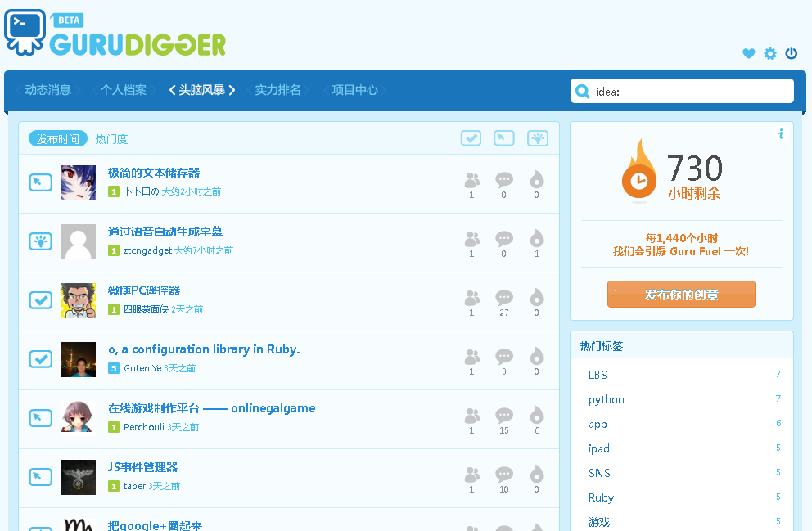Image resolution: width=812 pixels, height=531 pixels.
Task: Open the idea 通过语音自动生成字幕
Action: point(165,232)
